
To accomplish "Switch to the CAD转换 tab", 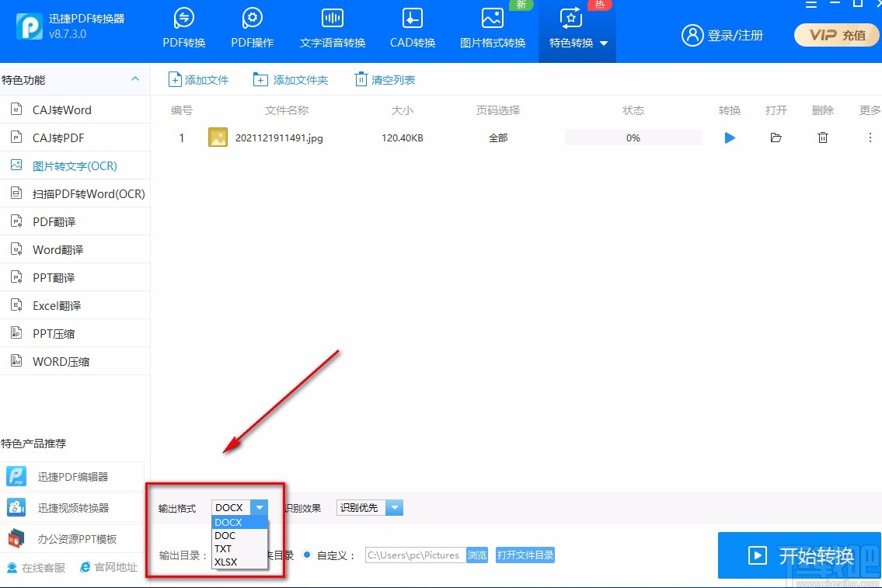I will point(412,30).
